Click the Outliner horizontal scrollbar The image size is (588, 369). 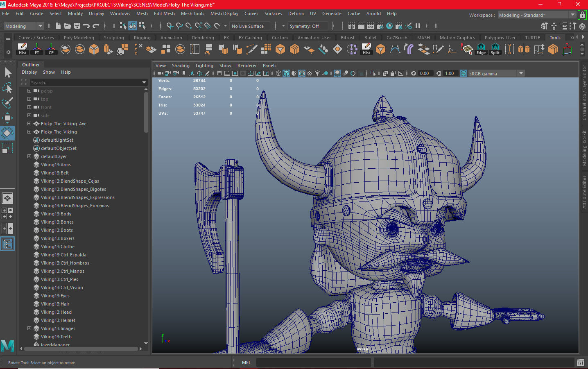click(81, 349)
